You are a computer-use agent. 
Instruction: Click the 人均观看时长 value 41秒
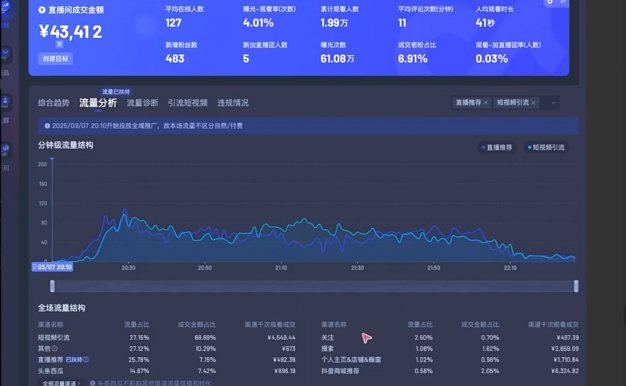tap(485, 23)
